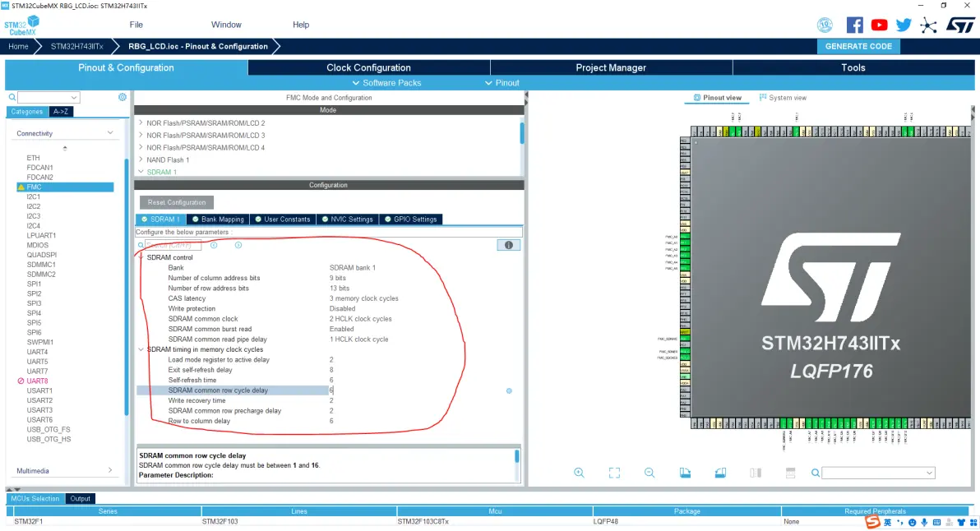Switch to Tools tab
Screen dimensions: 980x531
[x=853, y=67]
